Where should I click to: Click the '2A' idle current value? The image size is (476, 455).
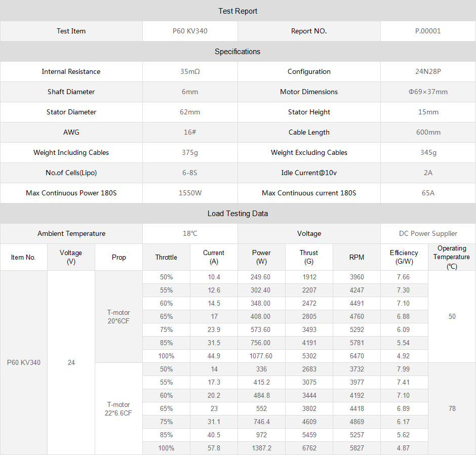point(428,173)
